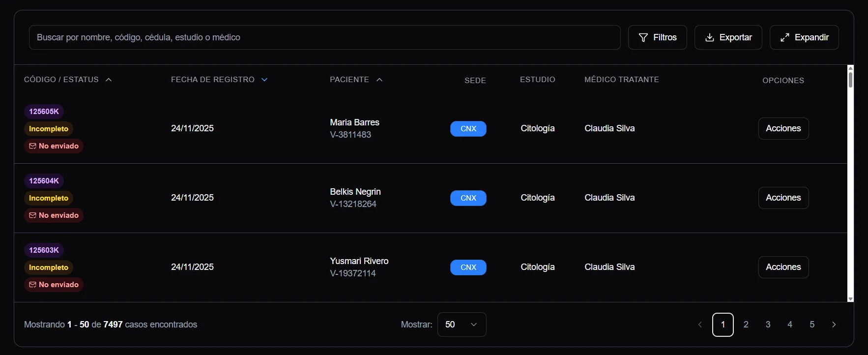Jump to page 5
868x355 pixels.
[812, 325]
